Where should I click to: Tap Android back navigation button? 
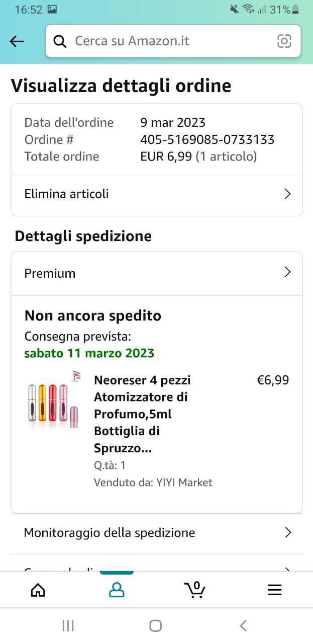(x=244, y=625)
